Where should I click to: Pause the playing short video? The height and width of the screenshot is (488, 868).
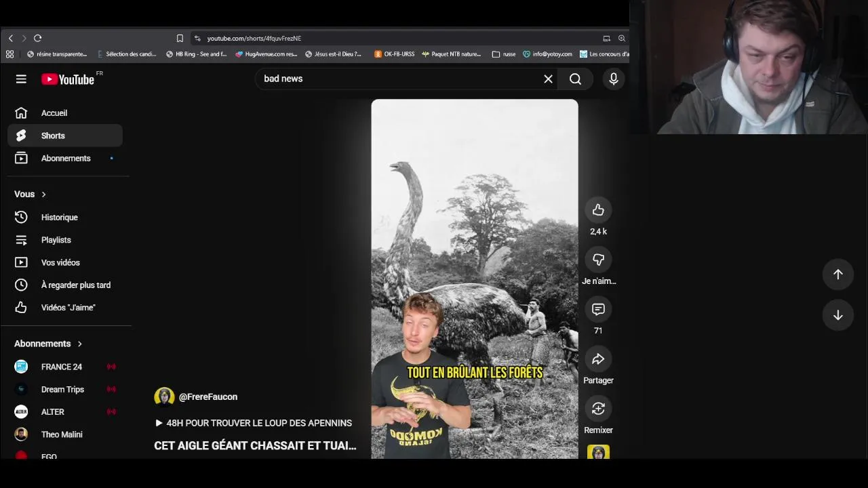coord(475,279)
